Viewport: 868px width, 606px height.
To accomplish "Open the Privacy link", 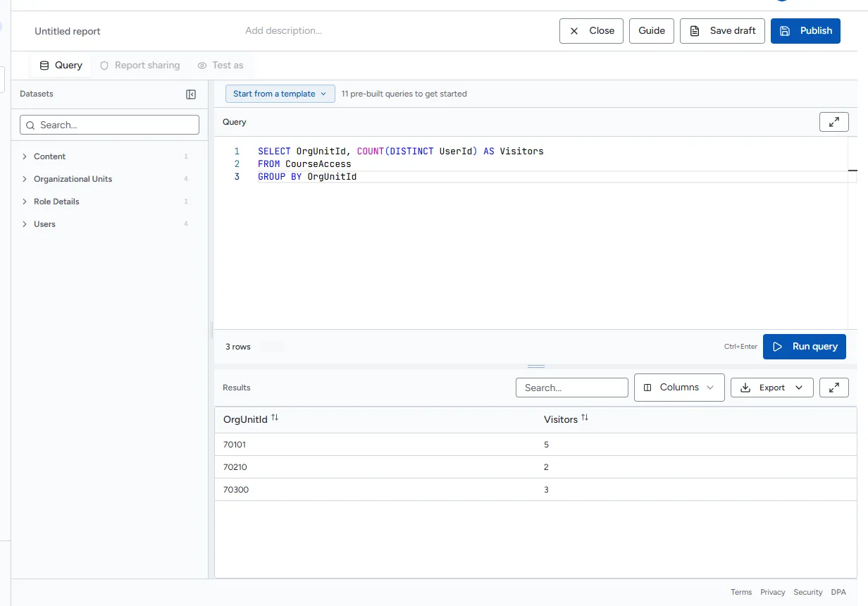I will (773, 593).
